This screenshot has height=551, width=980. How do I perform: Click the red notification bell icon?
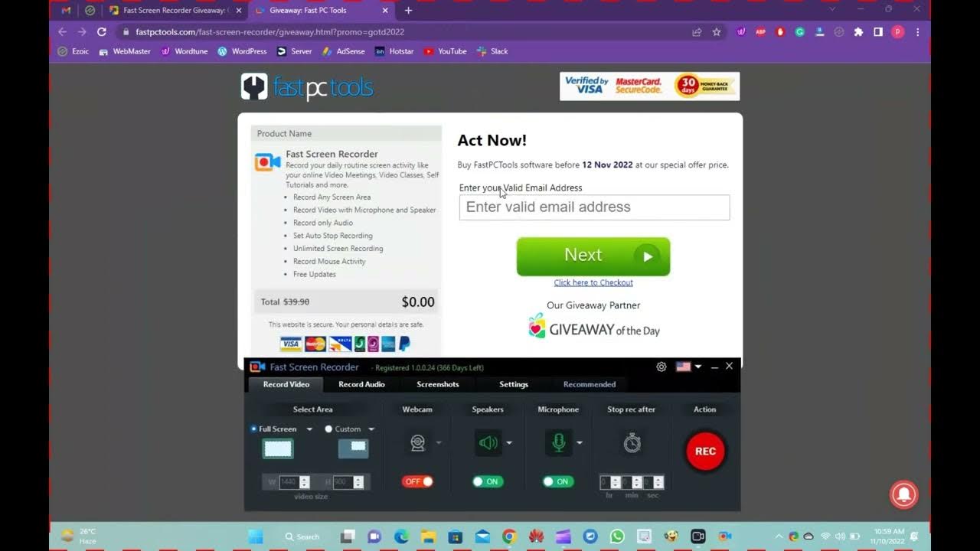tap(903, 494)
